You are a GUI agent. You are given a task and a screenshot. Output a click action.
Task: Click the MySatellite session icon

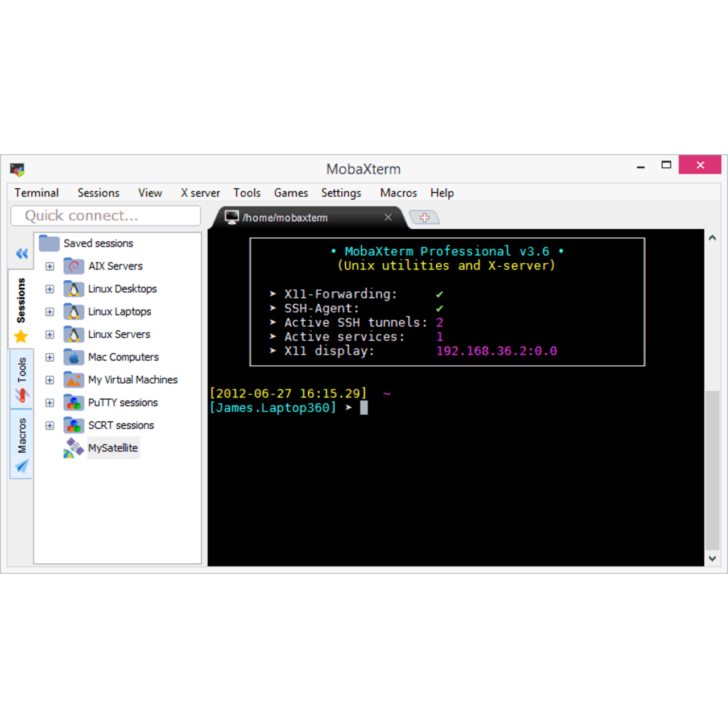pyautogui.click(x=73, y=448)
